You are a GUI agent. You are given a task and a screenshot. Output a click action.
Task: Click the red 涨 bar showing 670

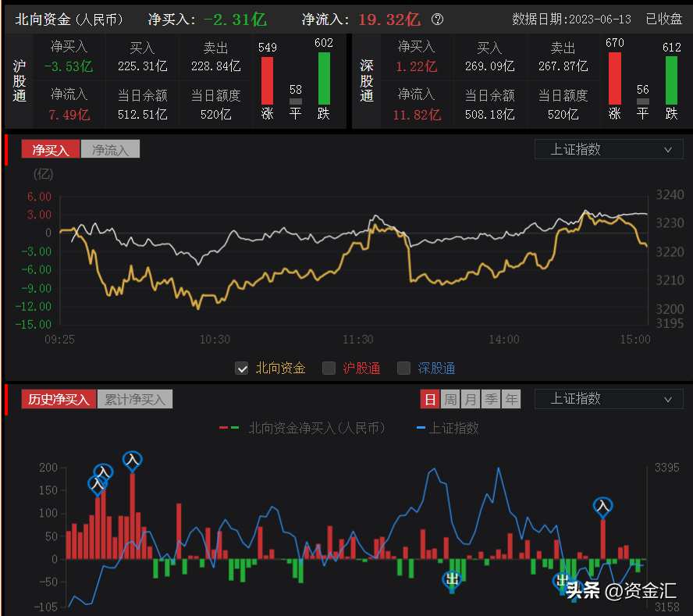[615, 78]
